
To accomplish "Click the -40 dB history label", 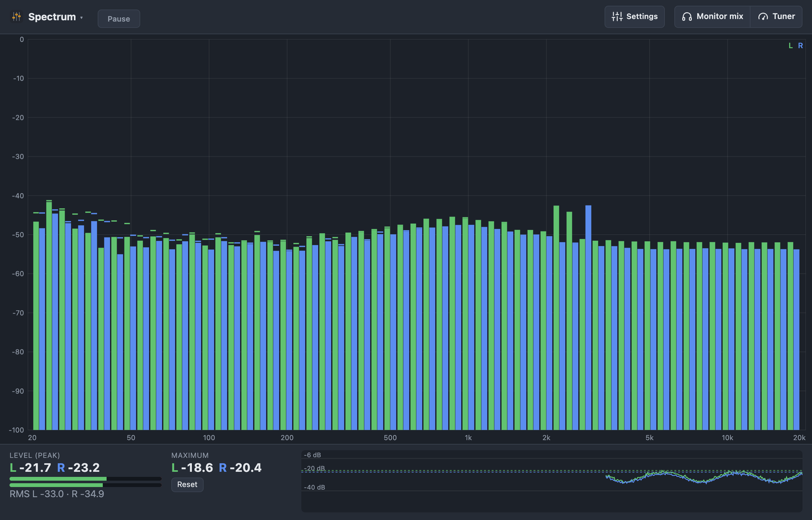I will pyautogui.click(x=315, y=488).
